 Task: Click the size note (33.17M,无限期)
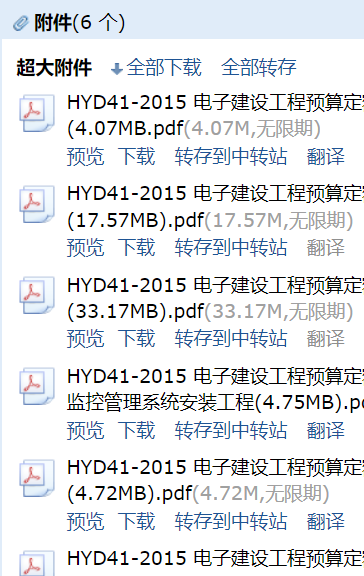pos(279,312)
